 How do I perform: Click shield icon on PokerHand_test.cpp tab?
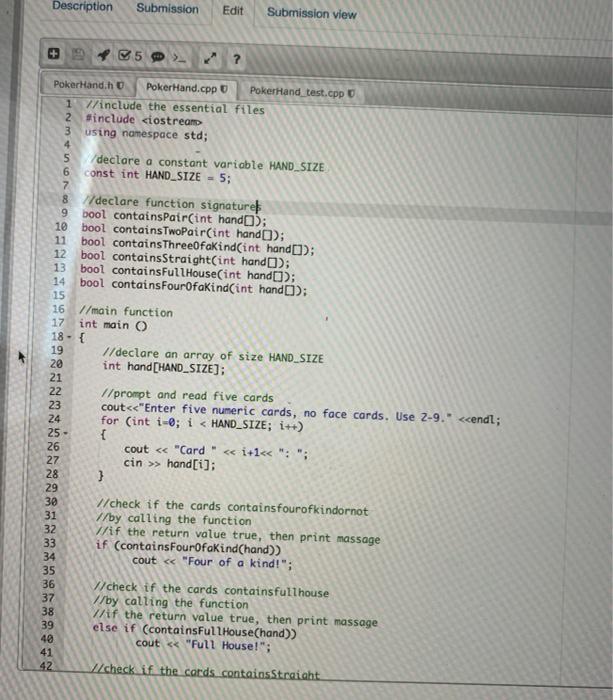[351, 93]
